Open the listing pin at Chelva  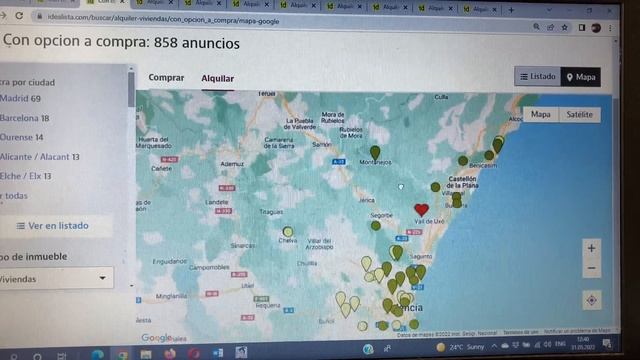[x=288, y=232]
